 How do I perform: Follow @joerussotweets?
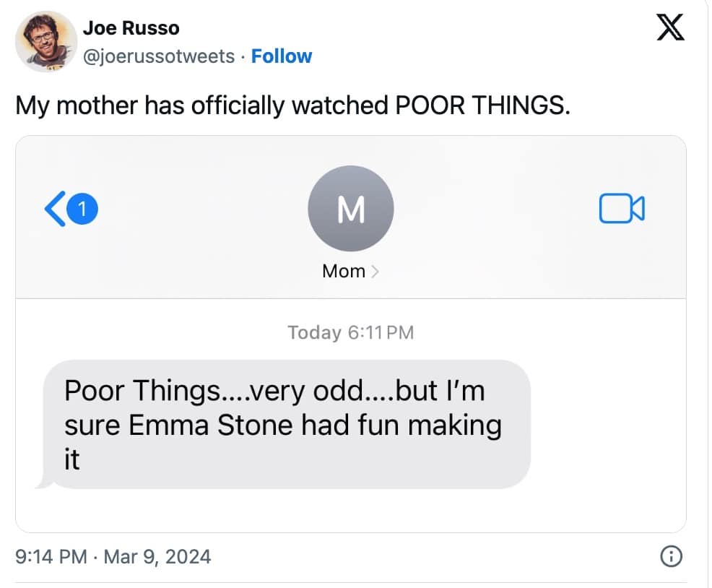[281, 56]
